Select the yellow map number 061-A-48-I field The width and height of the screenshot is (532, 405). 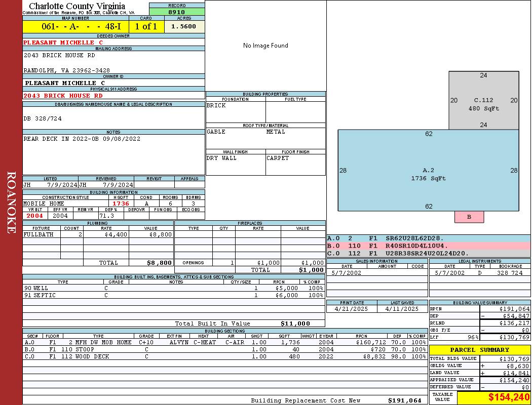tap(75, 27)
